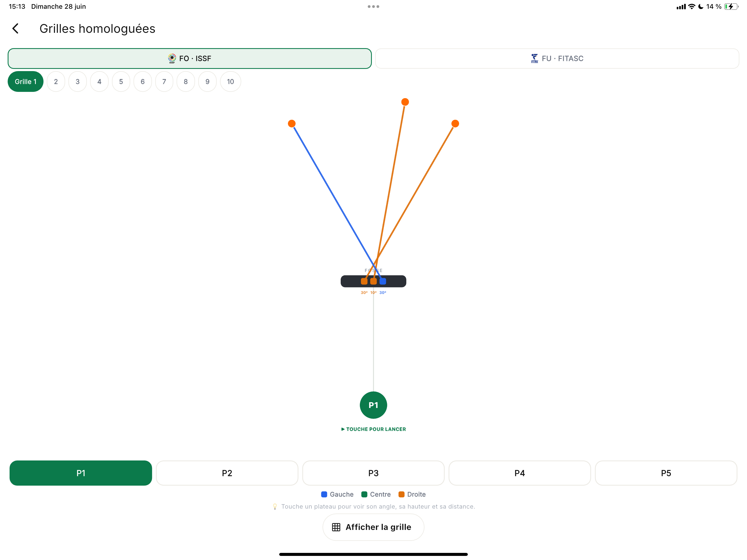Tap the iPad home indicator bar
This screenshot has width=747, height=560.
(x=373, y=554)
